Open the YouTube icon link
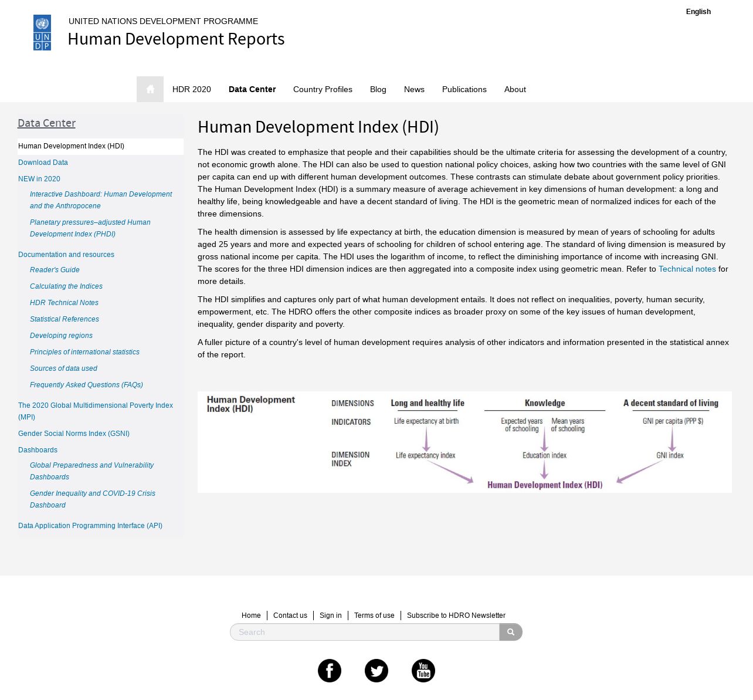The height and width of the screenshot is (700, 753). (423, 671)
